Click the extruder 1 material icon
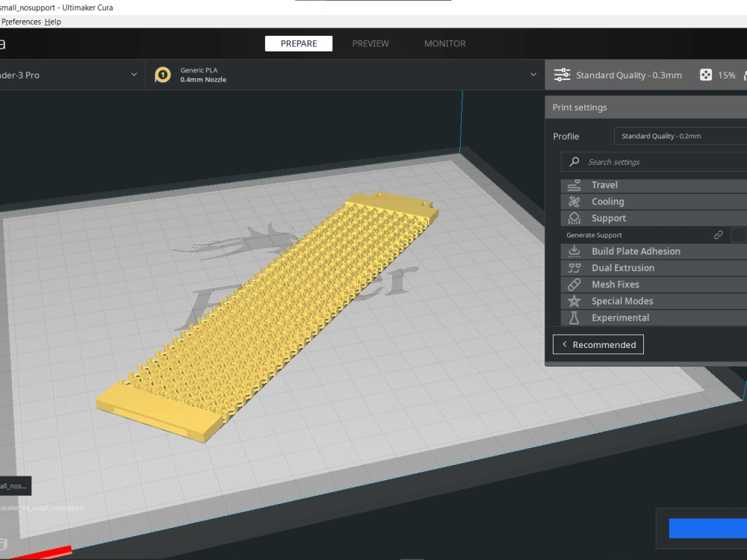This screenshot has width=747, height=560. [x=162, y=75]
